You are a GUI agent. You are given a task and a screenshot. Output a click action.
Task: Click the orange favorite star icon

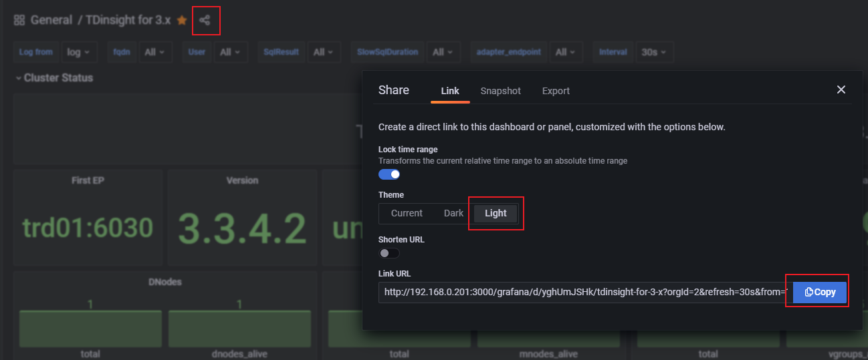point(182,21)
